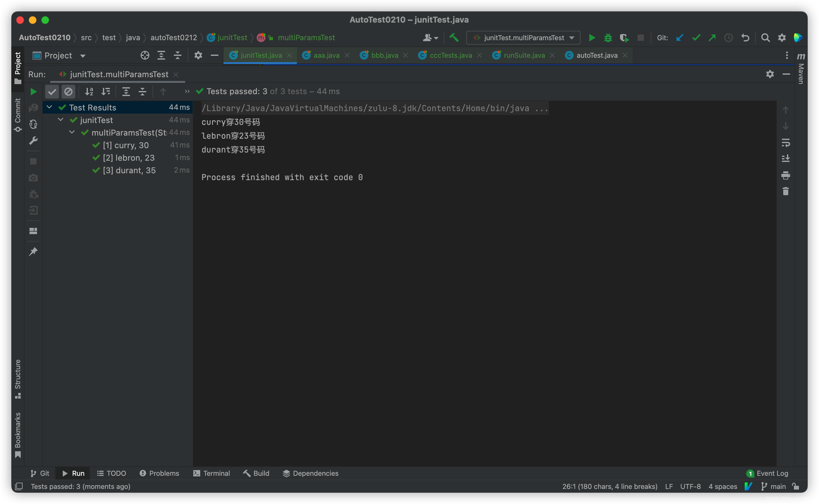Push changes with Git green arrow icon
Viewport: 819px width, 504px height.
click(x=712, y=38)
